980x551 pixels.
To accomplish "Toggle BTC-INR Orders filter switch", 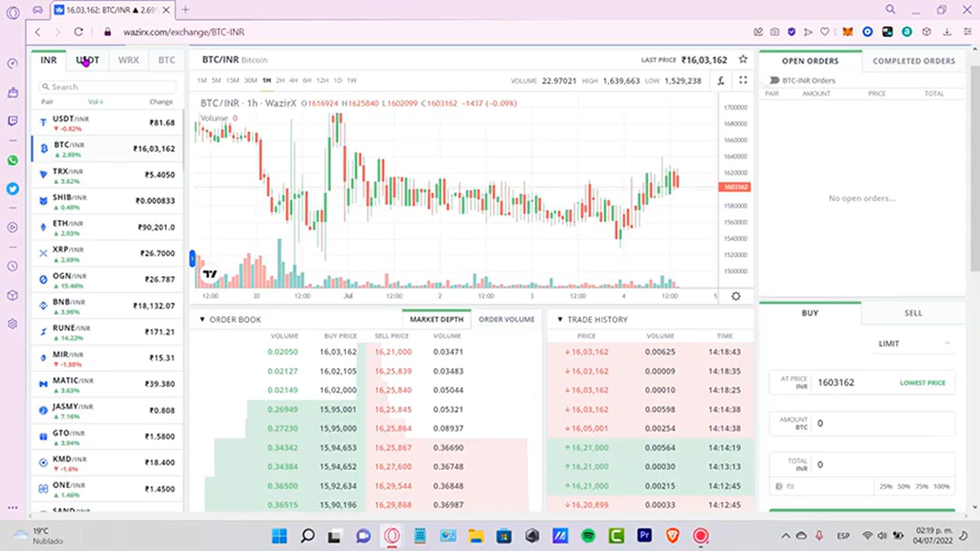I will click(774, 80).
